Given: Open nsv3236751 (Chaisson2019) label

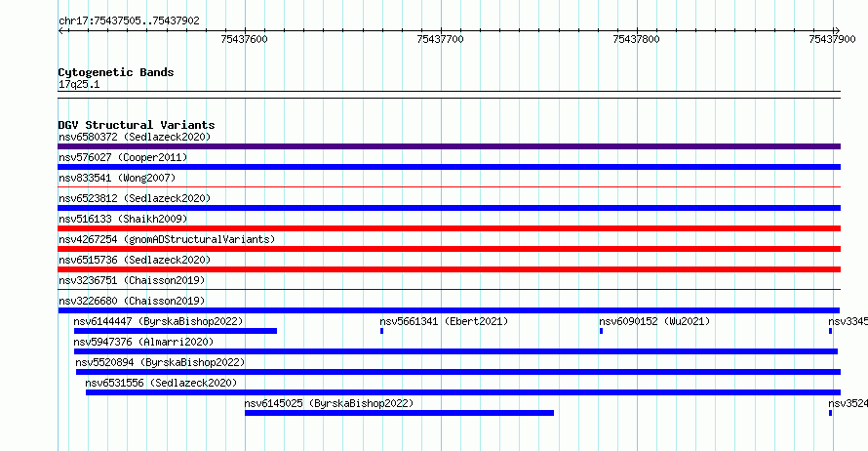Looking at the screenshot, I should pyautogui.click(x=132, y=280).
